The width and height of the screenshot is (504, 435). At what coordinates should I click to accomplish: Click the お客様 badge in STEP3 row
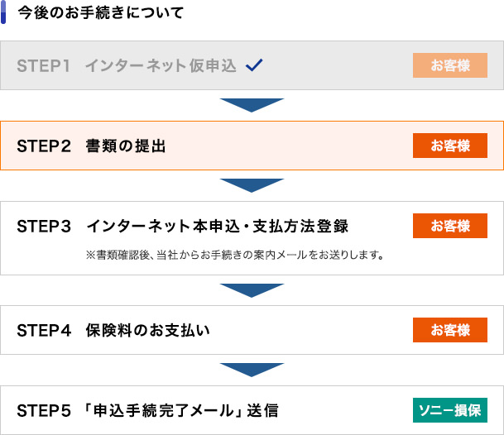[450, 226]
